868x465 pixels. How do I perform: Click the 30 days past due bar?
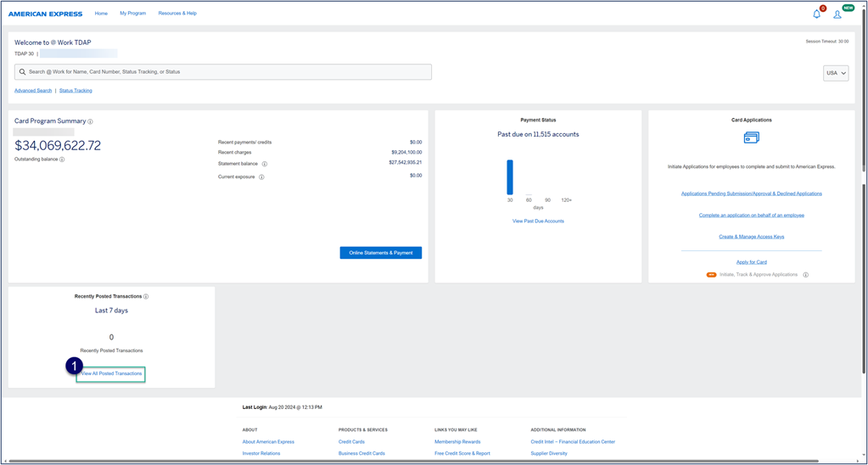510,177
